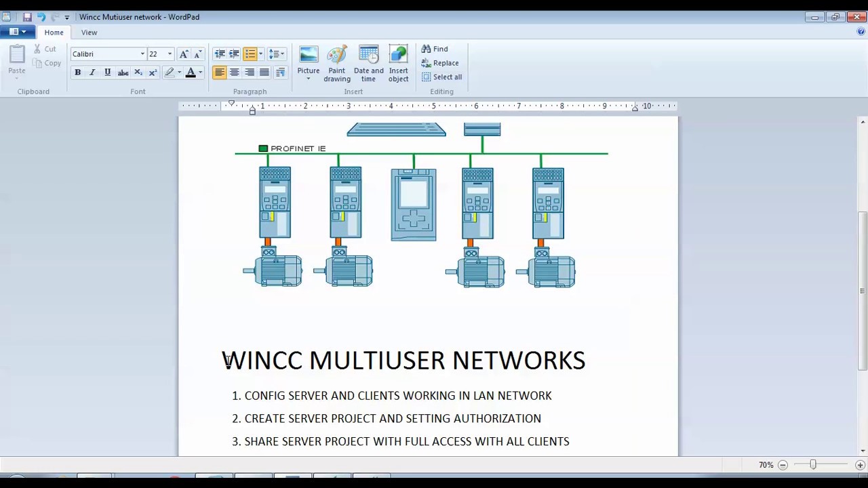Click Replace in Editing group
This screenshot has width=868, height=488.
(440, 63)
